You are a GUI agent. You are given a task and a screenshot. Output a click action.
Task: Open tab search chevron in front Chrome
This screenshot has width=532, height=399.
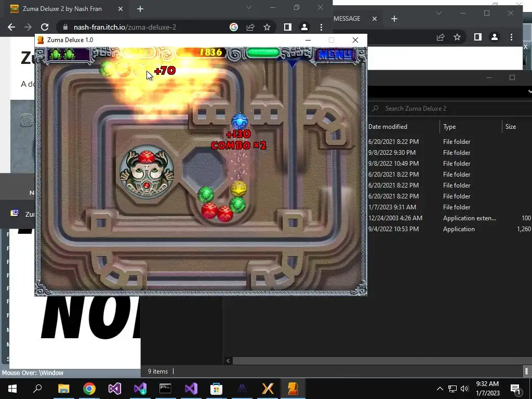(249, 7)
